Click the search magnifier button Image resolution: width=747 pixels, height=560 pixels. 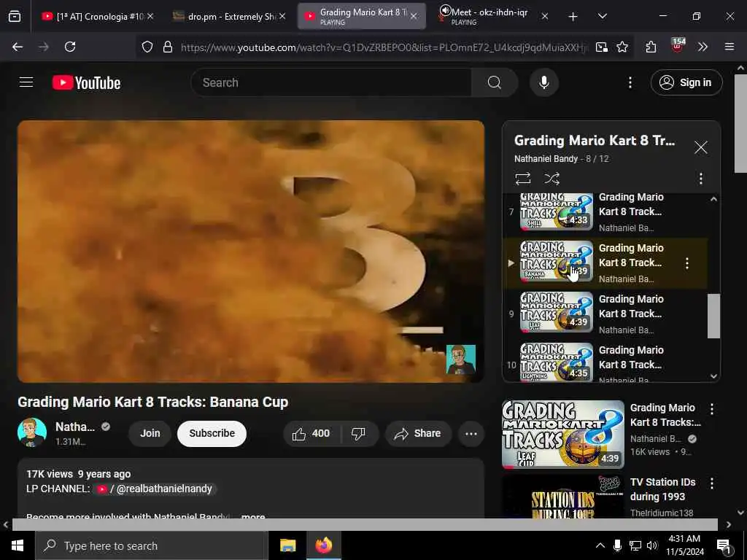(x=494, y=82)
